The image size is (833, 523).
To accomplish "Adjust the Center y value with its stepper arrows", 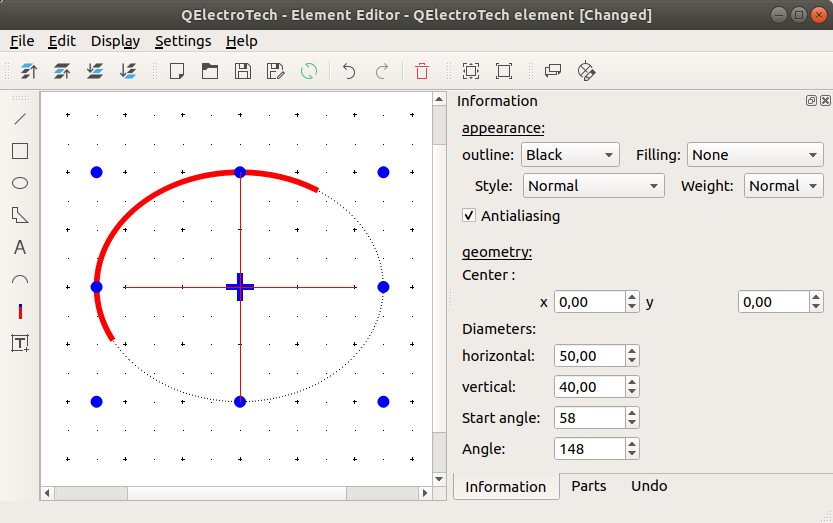I will click(816, 302).
